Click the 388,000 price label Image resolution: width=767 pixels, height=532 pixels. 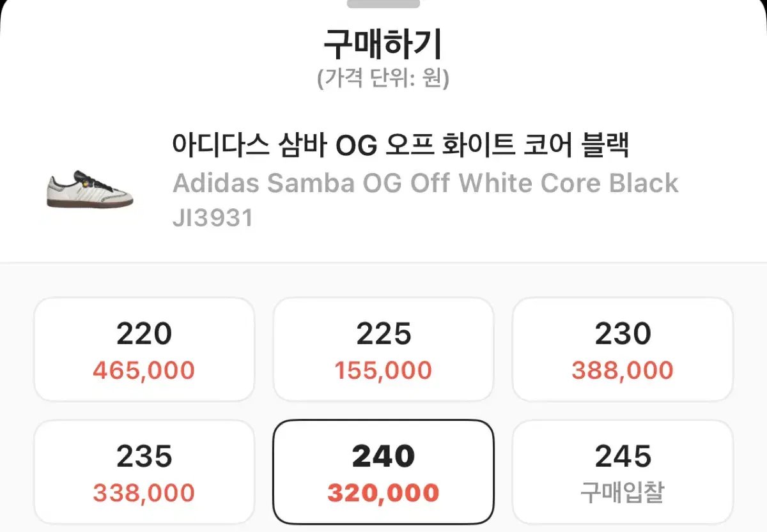click(x=623, y=370)
